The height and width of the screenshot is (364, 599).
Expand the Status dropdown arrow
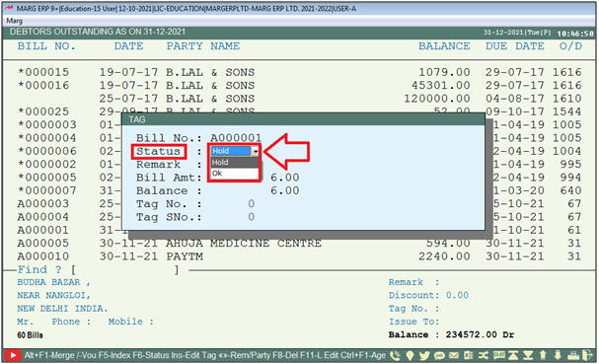click(x=256, y=151)
